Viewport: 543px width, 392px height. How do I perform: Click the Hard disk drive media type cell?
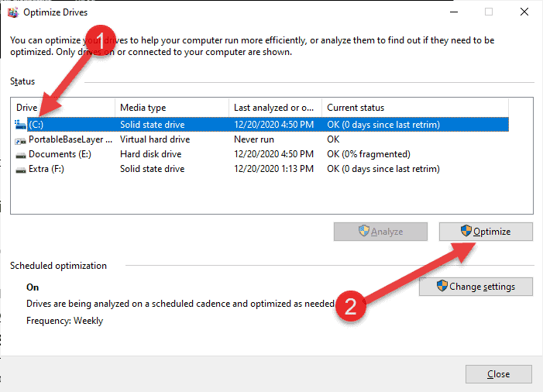(x=150, y=154)
